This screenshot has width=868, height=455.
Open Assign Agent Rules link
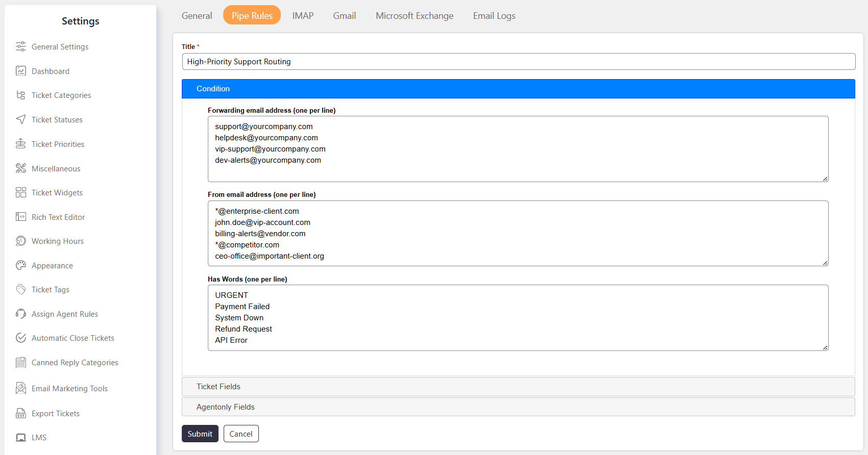tap(65, 314)
